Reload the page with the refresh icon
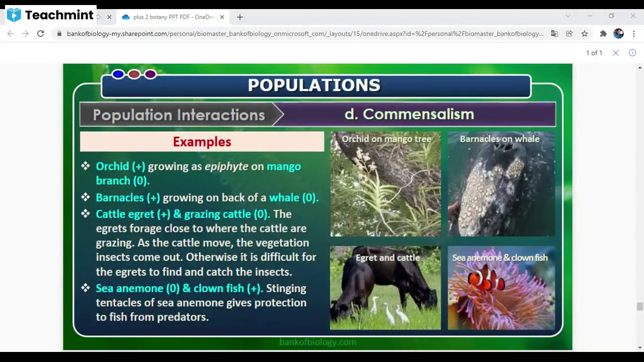 click(x=41, y=34)
